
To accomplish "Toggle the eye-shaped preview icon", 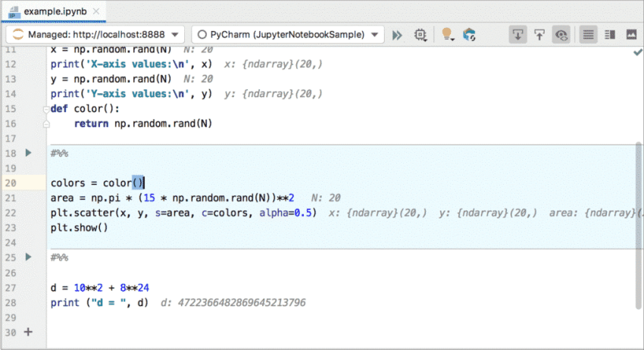I will tap(561, 35).
